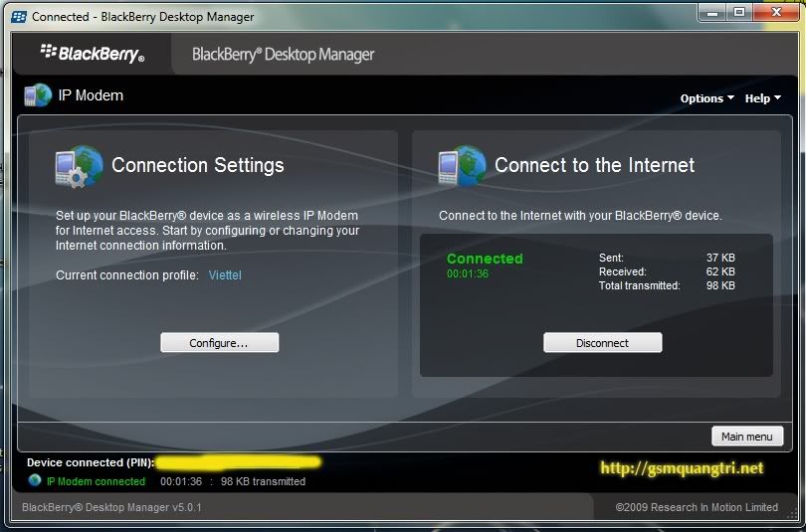Click the BlackBerry title bar app icon

pos(19,17)
